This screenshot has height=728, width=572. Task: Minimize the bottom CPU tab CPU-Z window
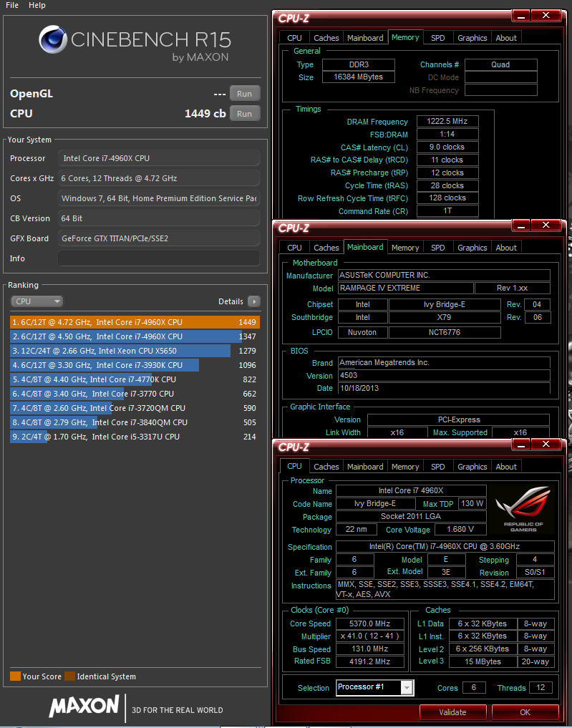521,445
